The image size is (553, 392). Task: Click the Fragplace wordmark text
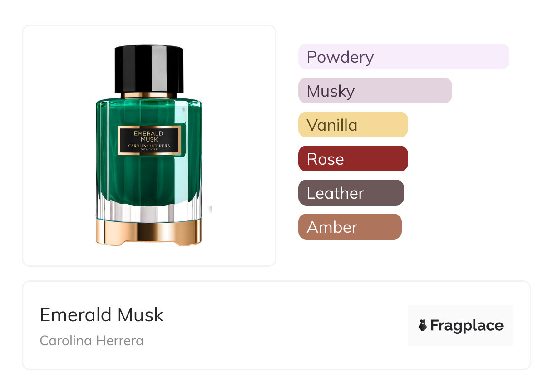(467, 326)
